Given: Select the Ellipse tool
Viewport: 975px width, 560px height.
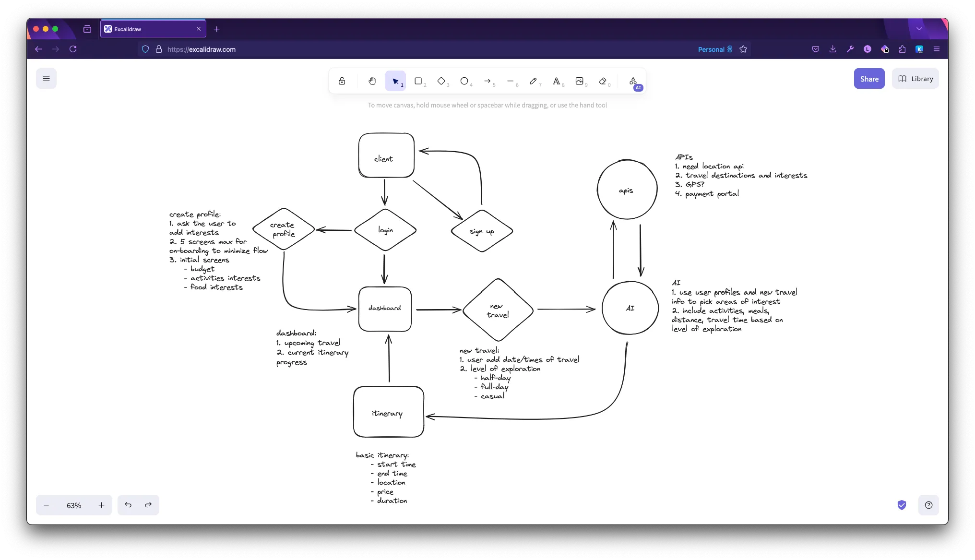Looking at the screenshot, I should click(x=465, y=81).
